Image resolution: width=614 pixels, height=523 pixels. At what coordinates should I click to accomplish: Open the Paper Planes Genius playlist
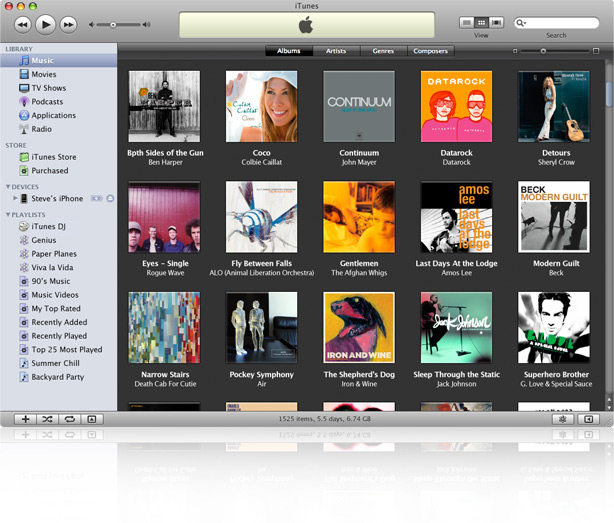(58, 254)
